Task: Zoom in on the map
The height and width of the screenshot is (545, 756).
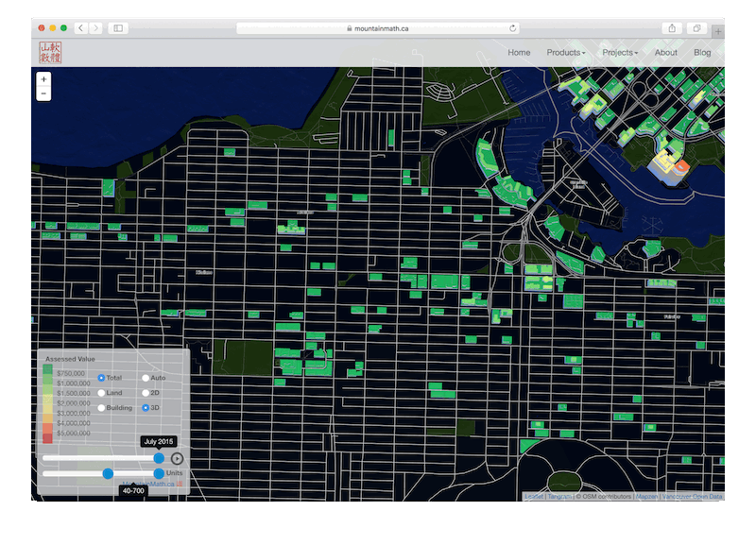Action: pos(44,79)
